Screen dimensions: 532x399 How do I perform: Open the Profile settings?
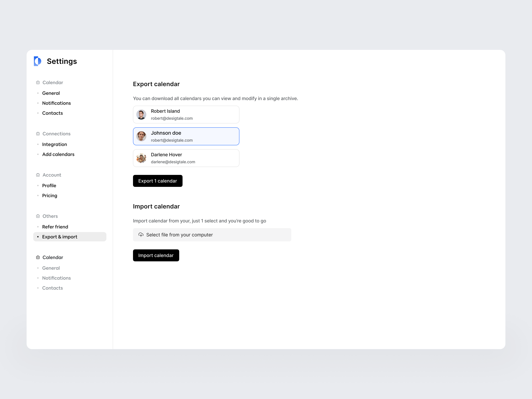49,185
